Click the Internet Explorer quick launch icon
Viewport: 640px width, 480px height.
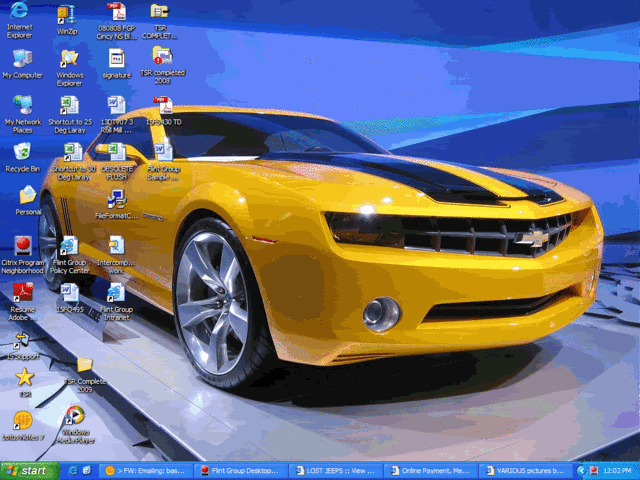73,471
